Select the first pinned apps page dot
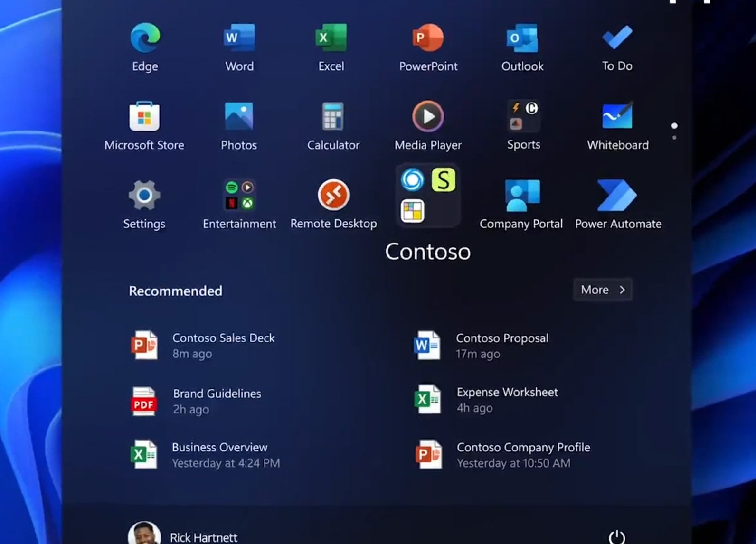The width and height of the screenshot is (756, 544). click(674, 126)
